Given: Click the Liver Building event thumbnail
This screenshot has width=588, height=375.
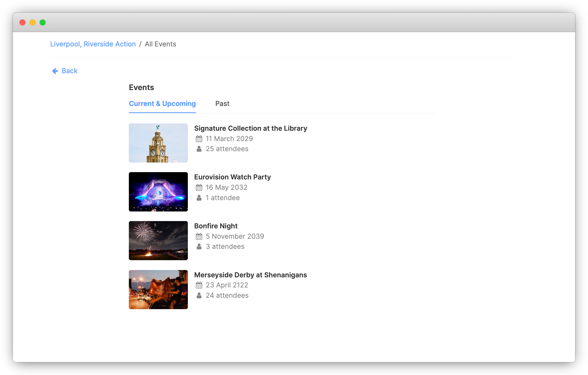Looking at the screenshot, I should pyautogui.click(x=158, y=143).
